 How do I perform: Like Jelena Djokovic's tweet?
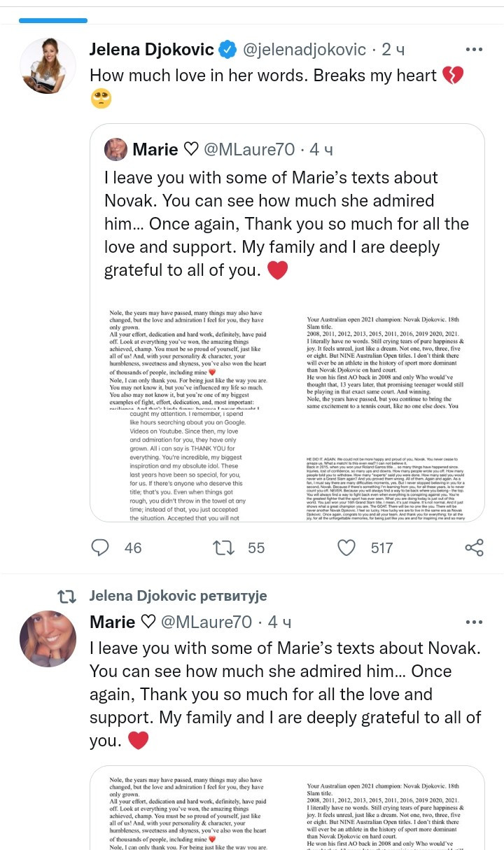tap(346, 548)
